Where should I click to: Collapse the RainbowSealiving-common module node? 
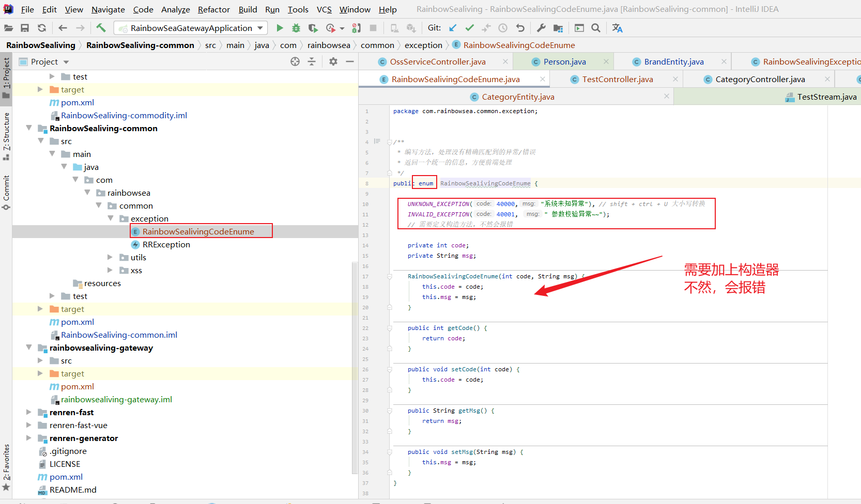[29, 128]
